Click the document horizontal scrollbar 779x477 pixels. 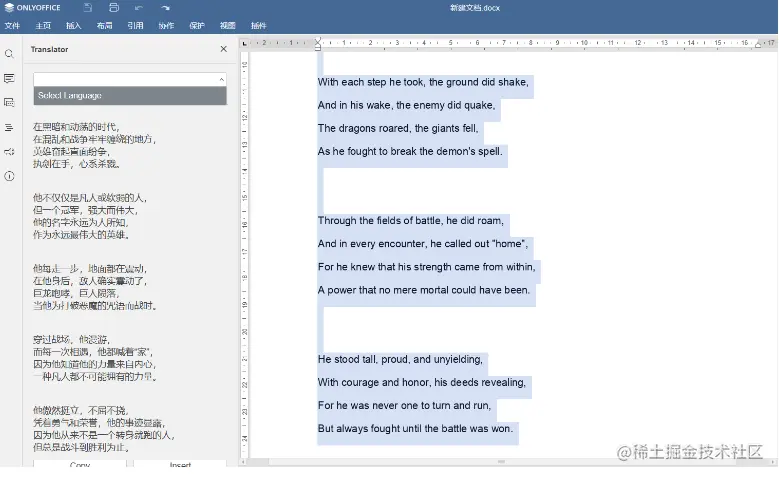(502, 462)
